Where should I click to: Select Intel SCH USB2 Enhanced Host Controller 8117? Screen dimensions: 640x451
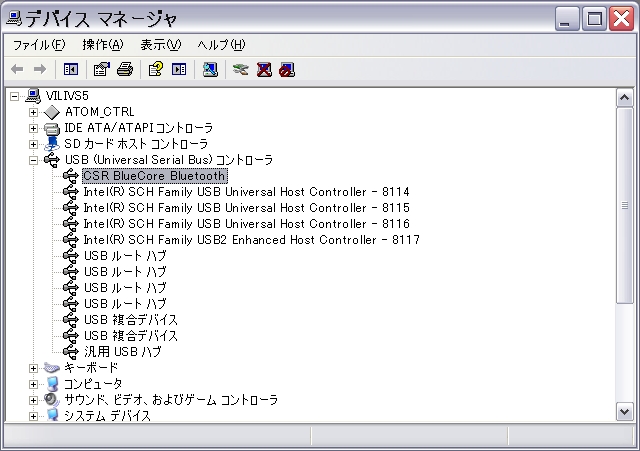250,240
